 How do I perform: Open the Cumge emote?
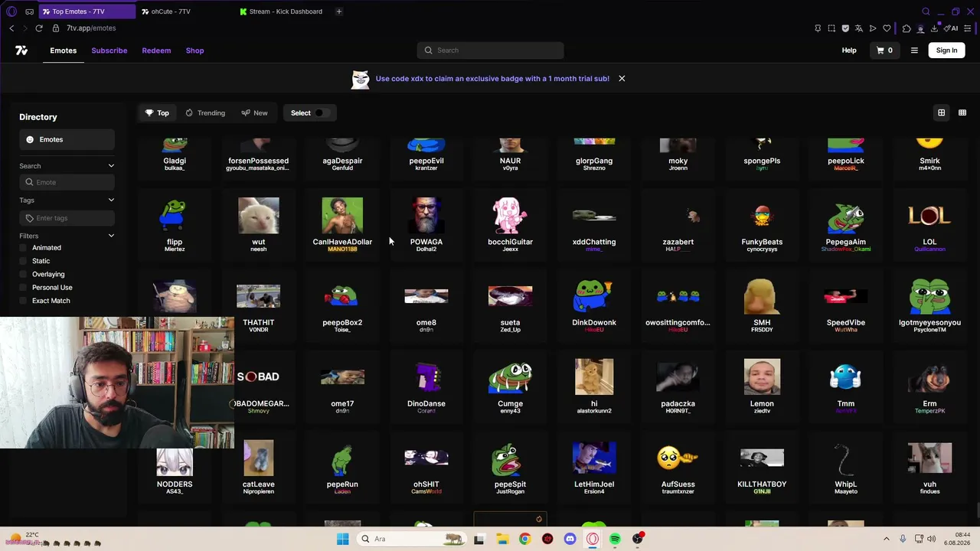[510, 386]
